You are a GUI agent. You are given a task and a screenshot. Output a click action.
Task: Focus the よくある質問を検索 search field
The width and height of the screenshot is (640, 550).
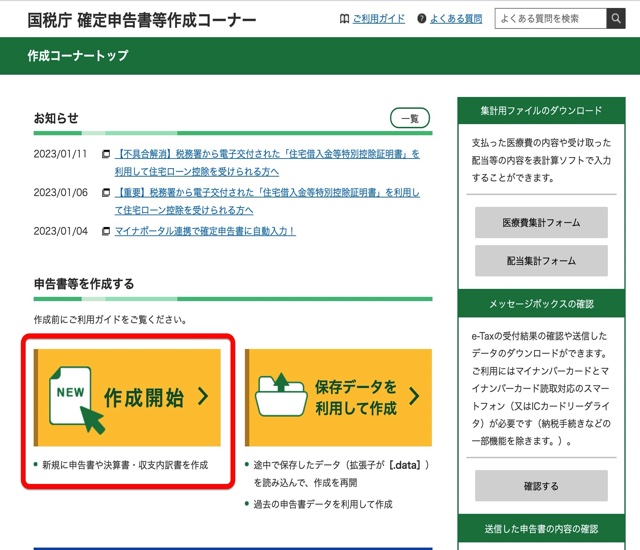point(549,18)
